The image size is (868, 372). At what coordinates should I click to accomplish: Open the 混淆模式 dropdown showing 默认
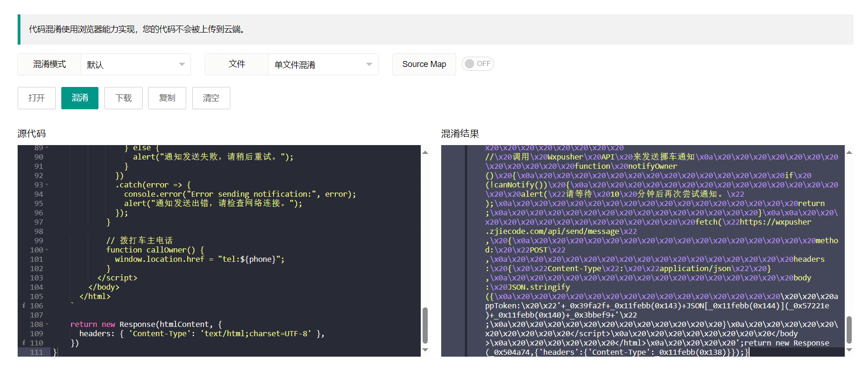coord(136,65)
